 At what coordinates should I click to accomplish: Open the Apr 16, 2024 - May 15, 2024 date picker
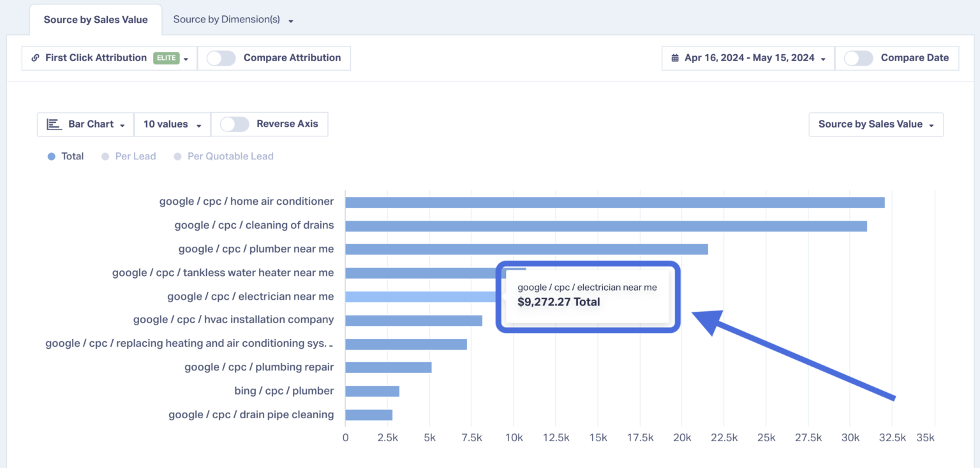(746, 57)
